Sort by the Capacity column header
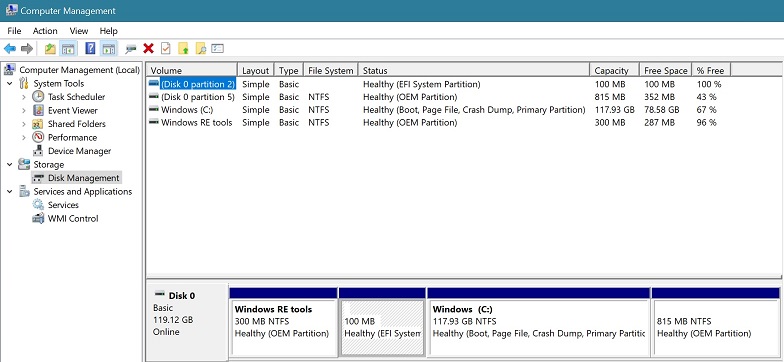Viewport: 784px width, 362px height. point(615,70)
